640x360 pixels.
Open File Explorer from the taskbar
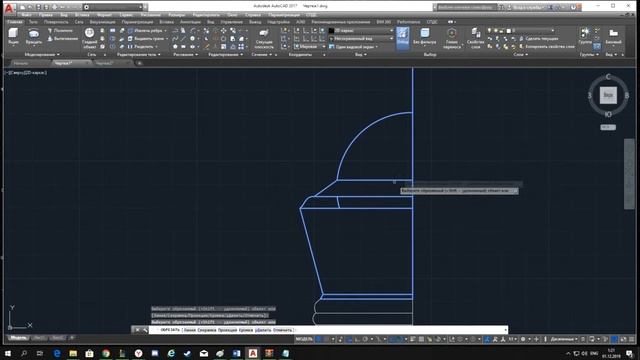click(x=73, y=353)
